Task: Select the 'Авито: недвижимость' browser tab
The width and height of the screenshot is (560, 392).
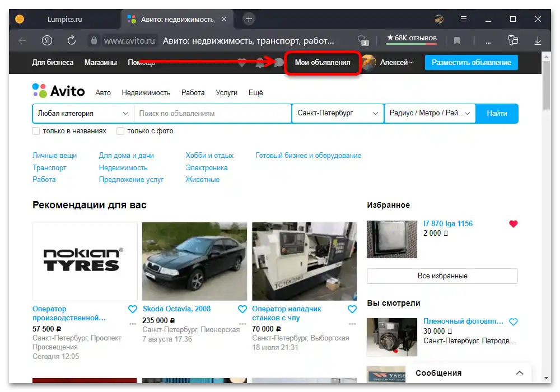Action: pyautogui.click(x=178, y=19)
